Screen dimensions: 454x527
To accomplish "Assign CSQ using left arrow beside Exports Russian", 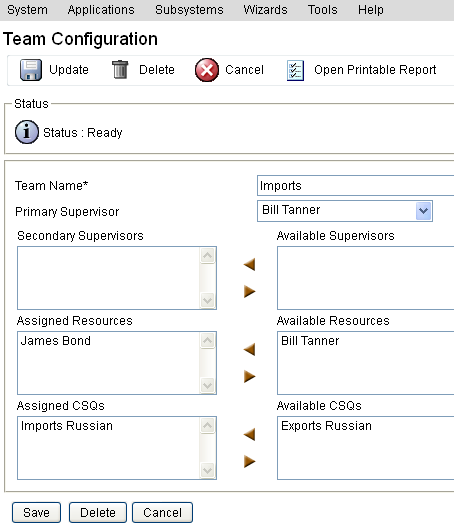I will [249, 435].
